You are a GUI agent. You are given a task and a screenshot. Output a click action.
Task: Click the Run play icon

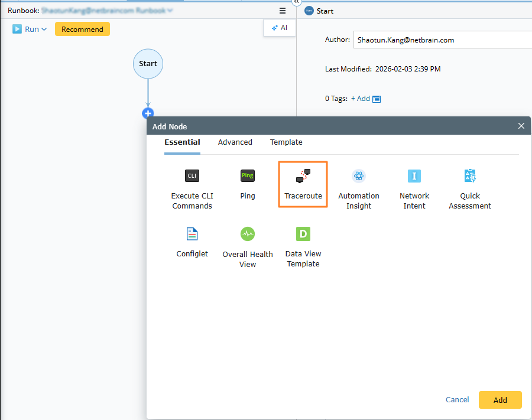(17, 29)
